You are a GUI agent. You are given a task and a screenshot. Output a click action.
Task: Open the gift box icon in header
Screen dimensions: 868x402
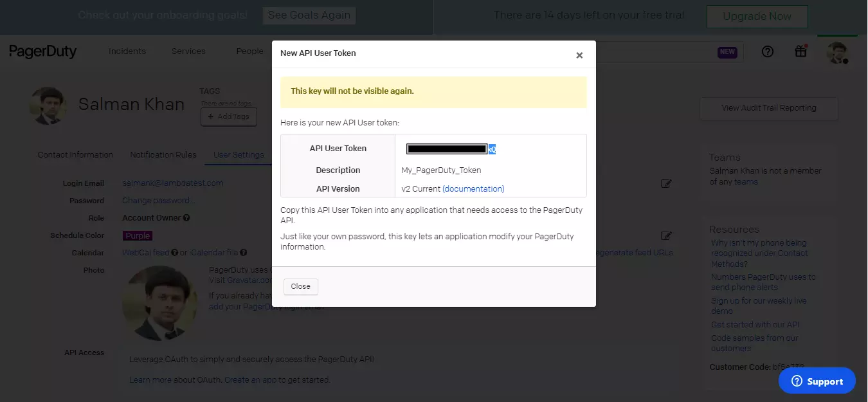[800, 51]
